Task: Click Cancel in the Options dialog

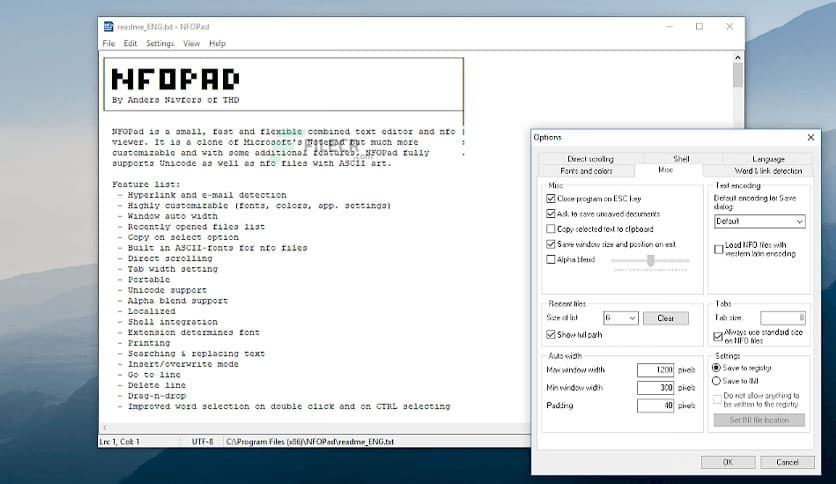Action: click(787, 462)
